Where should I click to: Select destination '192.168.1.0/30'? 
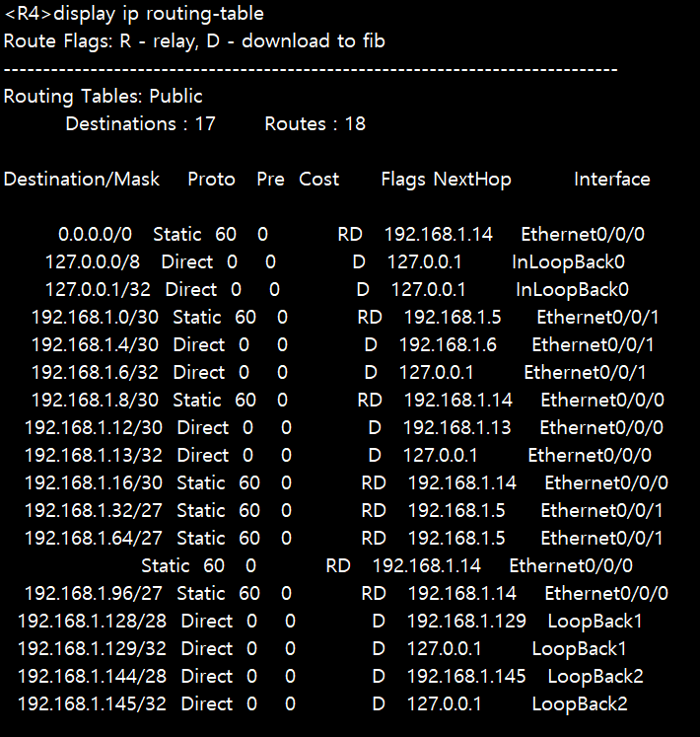pos(95,318)
